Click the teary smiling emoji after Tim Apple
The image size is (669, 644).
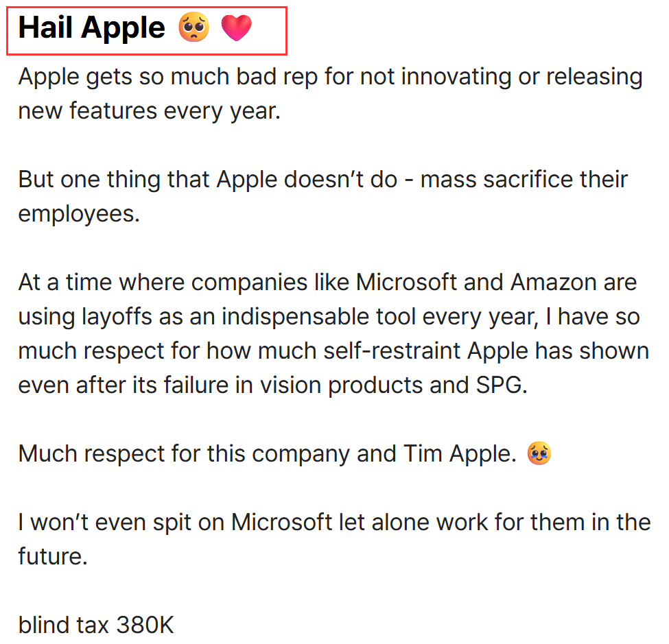tap(539, 453)
